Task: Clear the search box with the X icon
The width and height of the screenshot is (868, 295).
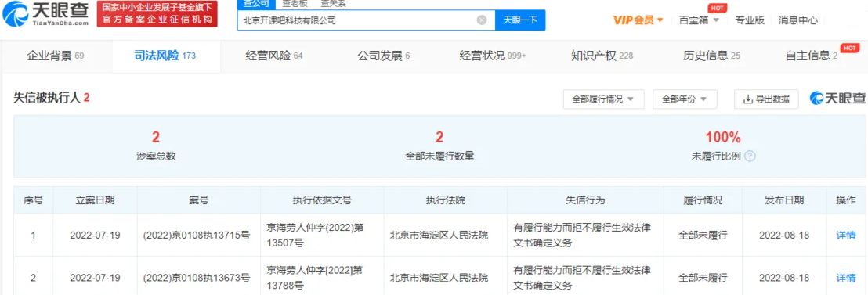Action: pos(482,20)
